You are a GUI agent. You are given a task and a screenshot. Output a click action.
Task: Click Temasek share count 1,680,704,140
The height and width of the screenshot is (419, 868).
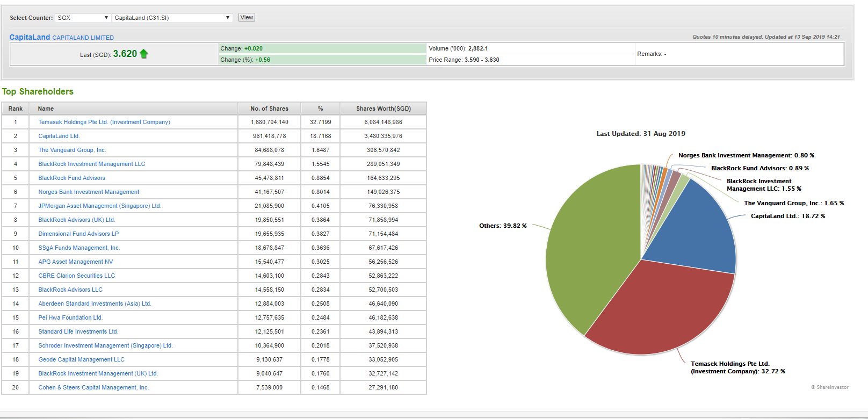(x=270, y=122)
